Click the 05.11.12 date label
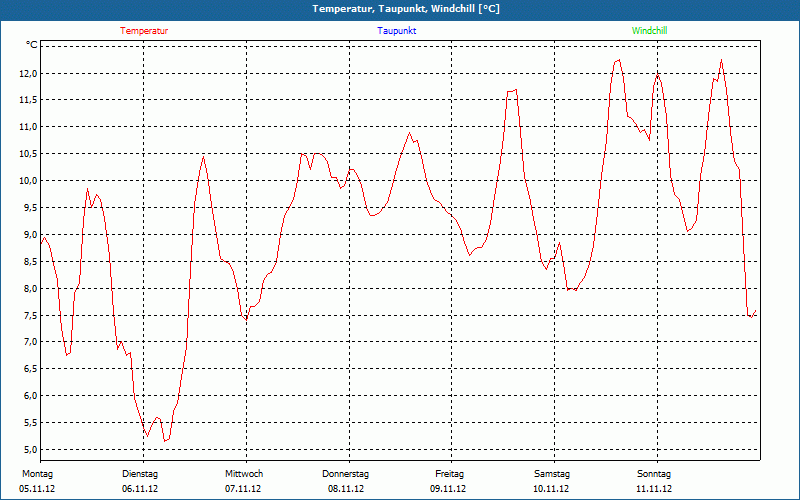This screenshot has width=800, height=500. (37, 489)
